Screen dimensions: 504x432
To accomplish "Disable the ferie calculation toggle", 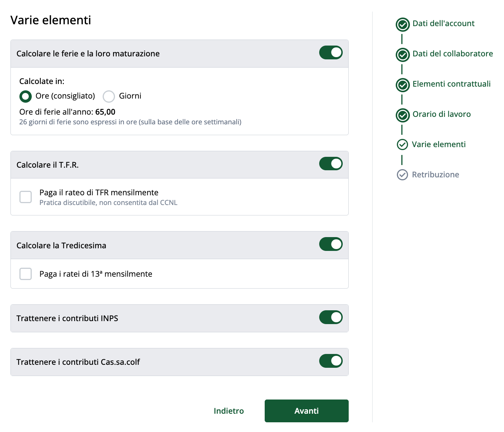I will pyautogui.click(x=330, y=53).
